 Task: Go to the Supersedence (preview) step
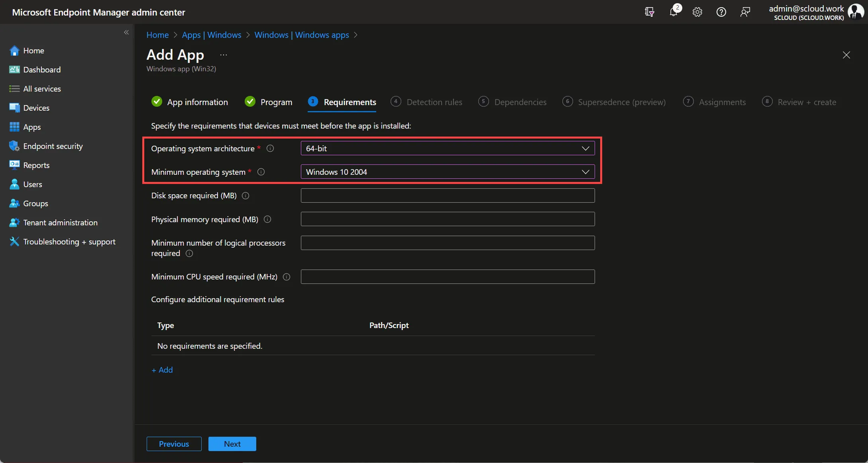[x=614, y=102]
